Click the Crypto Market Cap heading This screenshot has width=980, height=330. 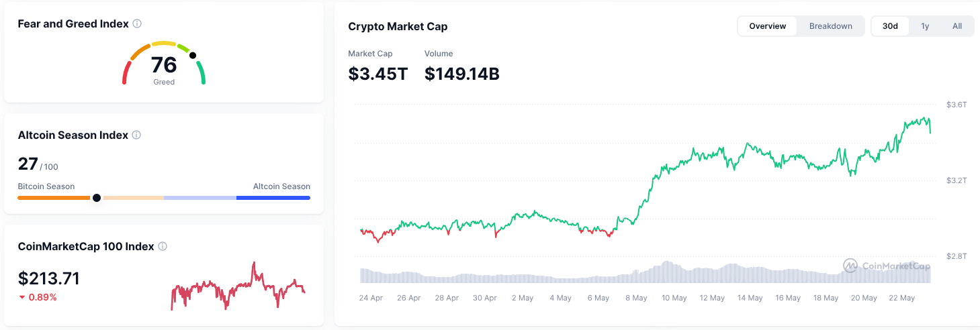point(398,27)
